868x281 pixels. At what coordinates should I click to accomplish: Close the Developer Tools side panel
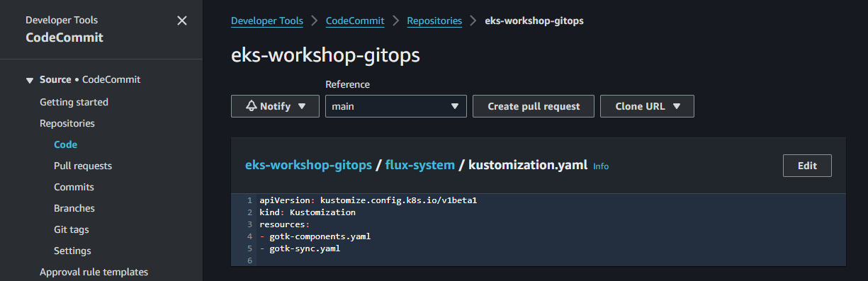[182, 21]
